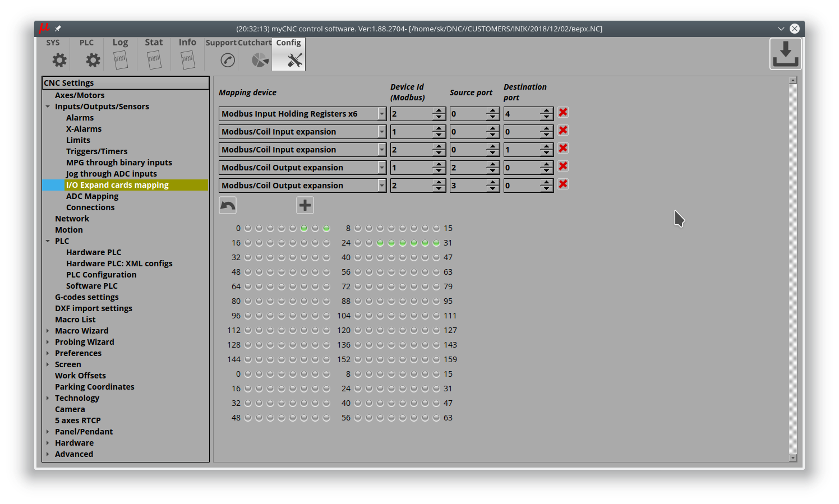The height and width of the screenshot is (504, 839).
Task: Collapse the Inputs/Outputs/Sensors tree node
Action: tap(48, 107)
